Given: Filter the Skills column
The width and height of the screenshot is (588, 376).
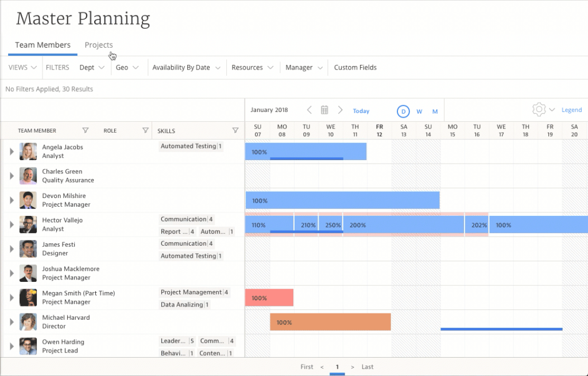Looking at the screenshot, I should click(x=235, y=131).
